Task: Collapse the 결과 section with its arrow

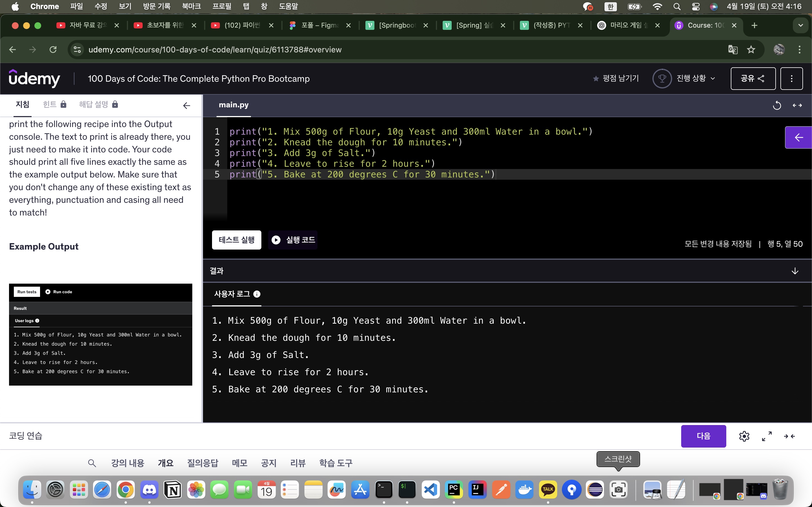Action: pos(795,271)
